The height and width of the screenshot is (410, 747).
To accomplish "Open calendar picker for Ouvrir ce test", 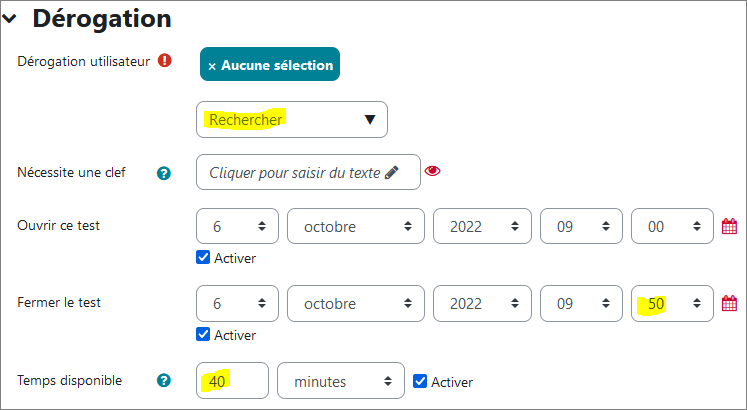I will 729,226.
